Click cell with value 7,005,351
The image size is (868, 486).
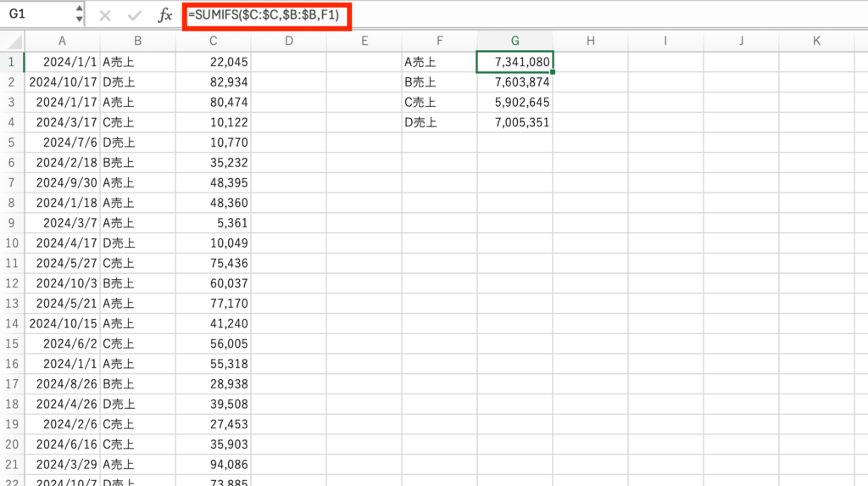[515, 122]
